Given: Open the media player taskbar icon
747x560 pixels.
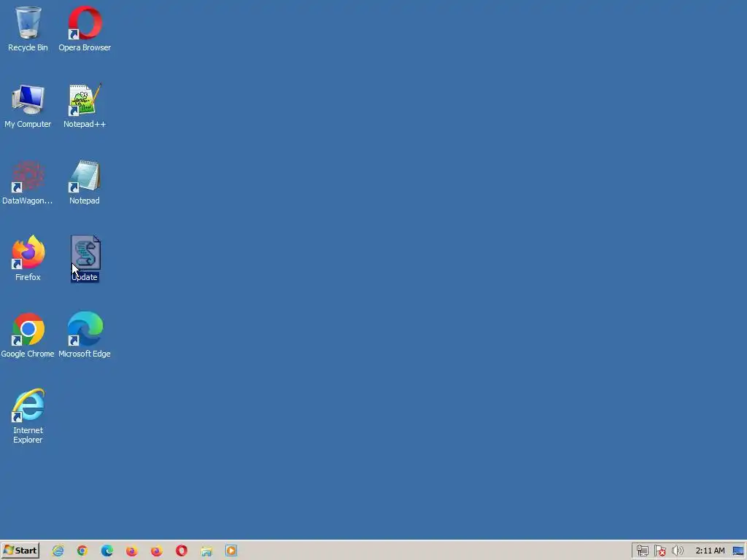Looking at the screenshot, I should coord(231,551).
